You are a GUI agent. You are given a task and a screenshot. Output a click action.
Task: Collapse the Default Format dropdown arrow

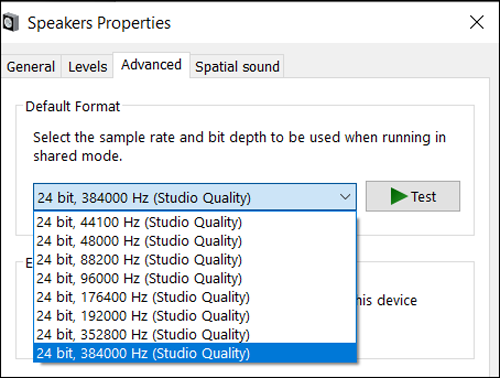click(345, 197)
